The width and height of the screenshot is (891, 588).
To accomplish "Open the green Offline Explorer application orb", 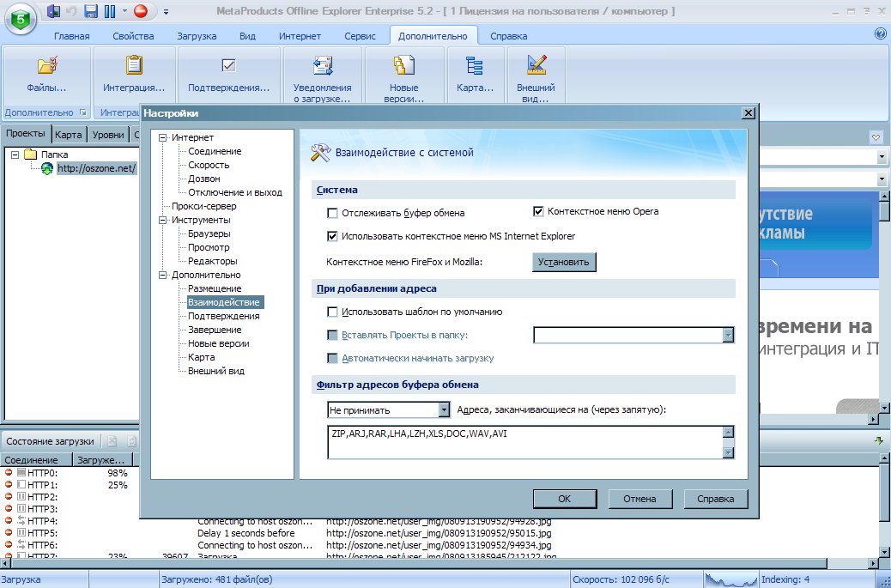I will coord(21,20).
